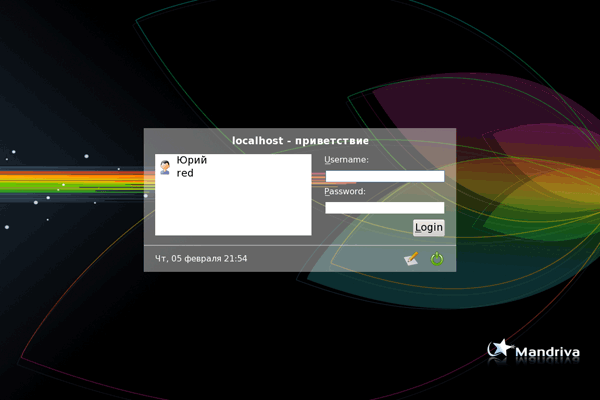
Task: Click the green power shutdown icon
Action: tap(437, 259)
